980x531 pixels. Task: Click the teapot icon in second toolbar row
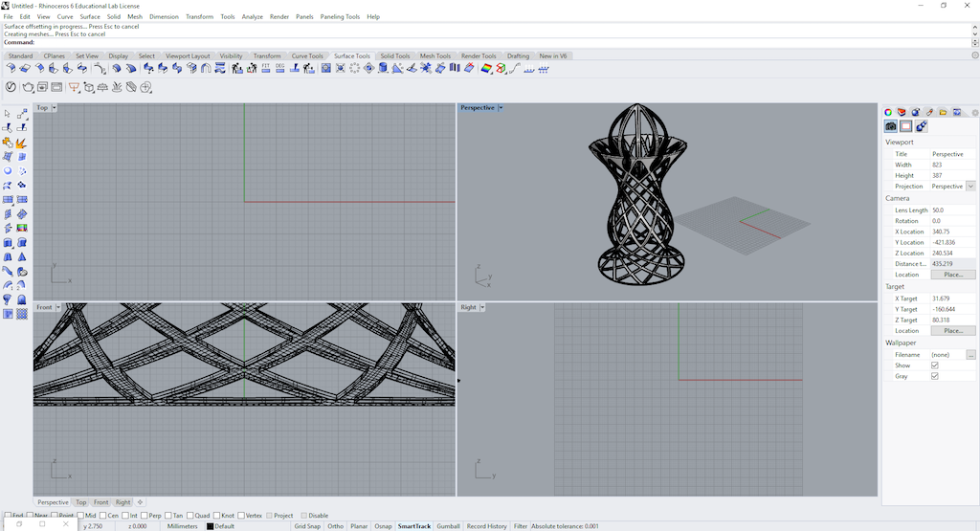click(28, 87)
